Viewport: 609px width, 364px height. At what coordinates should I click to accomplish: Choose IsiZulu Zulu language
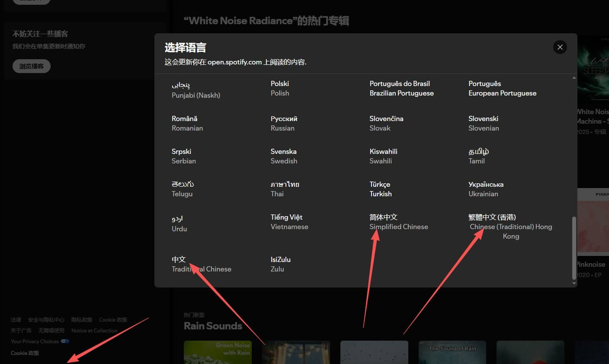[x=280, y=264]
